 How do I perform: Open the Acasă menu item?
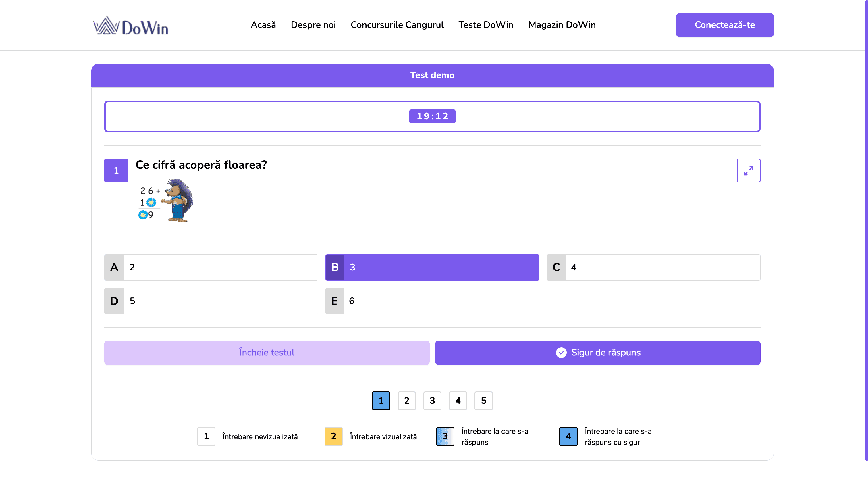point(263,25)
